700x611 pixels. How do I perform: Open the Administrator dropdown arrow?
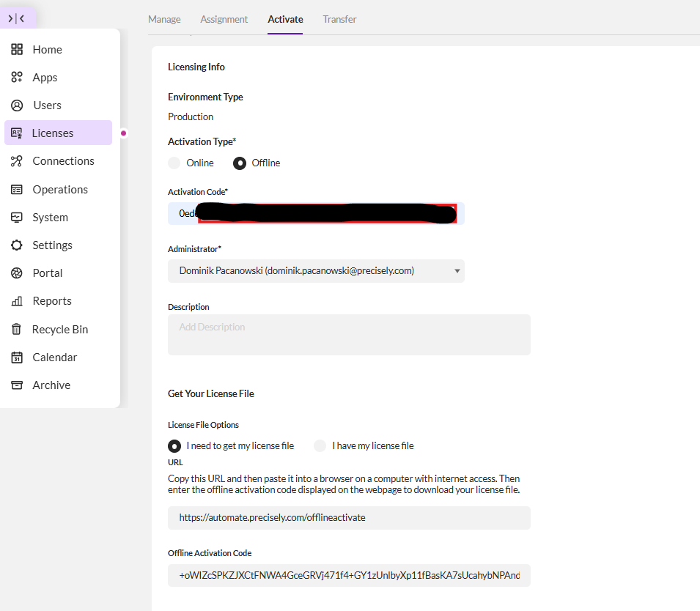point(457,271)
